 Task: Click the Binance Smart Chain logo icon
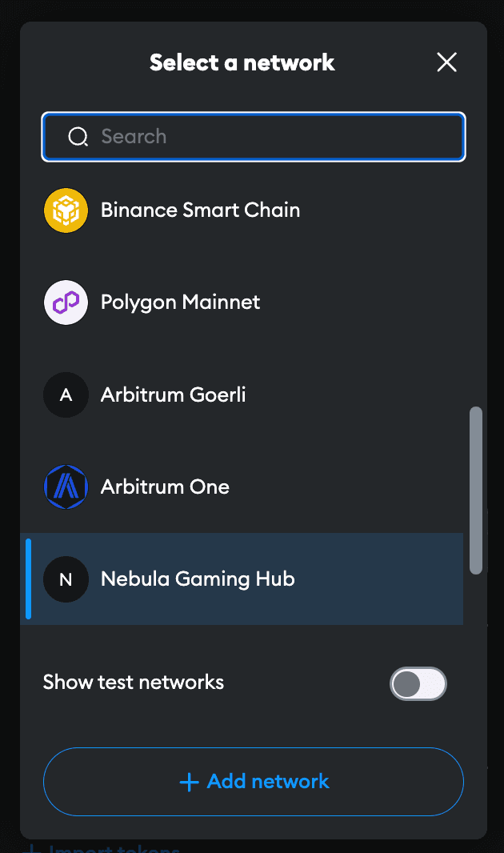[x=66, y=210]
